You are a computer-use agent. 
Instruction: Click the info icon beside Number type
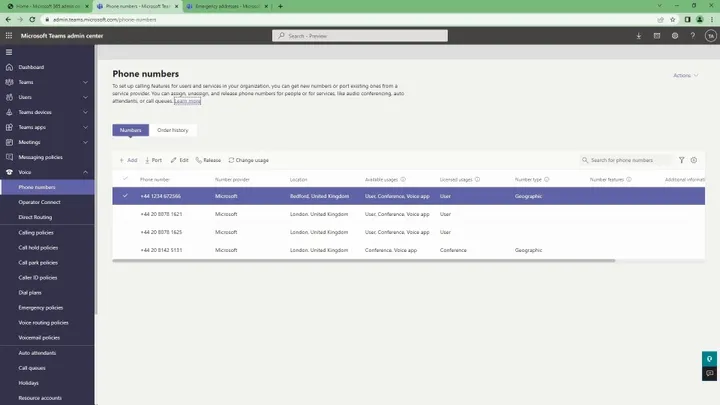click(x=546, y=180)
